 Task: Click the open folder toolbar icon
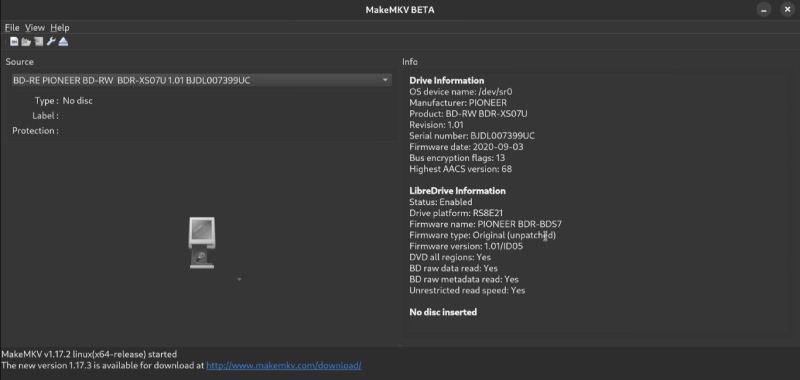pyautogui.click(x=26, y=42)
